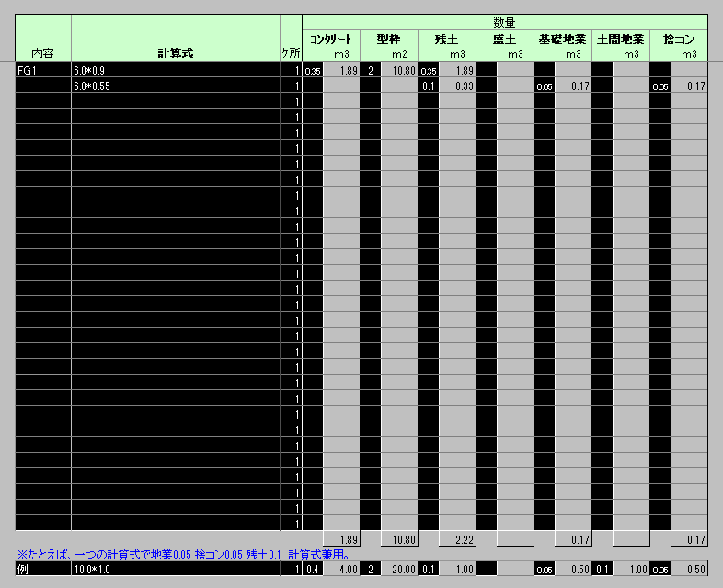
Task: Click the 土間地業 column header
Action: 620,40
